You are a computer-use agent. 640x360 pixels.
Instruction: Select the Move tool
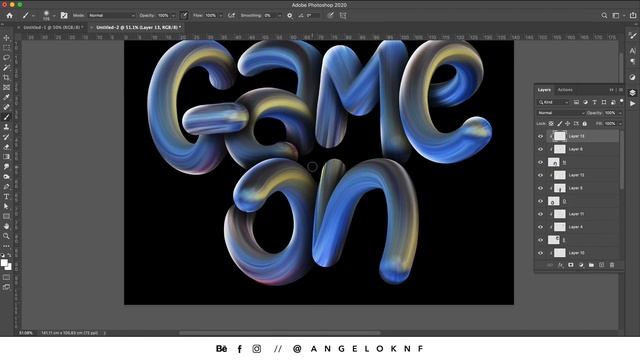(x=6, y=38)
